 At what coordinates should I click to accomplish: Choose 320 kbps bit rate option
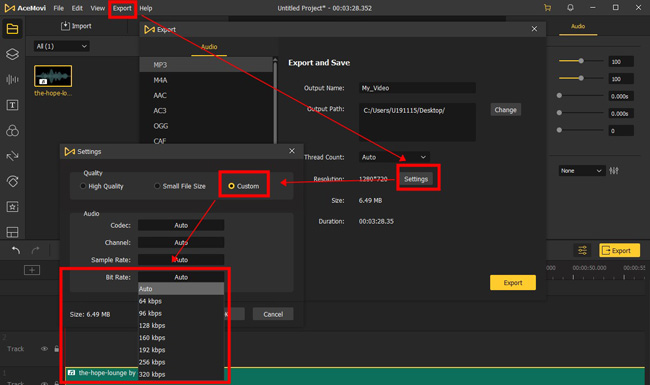click(x=181, y=374)
